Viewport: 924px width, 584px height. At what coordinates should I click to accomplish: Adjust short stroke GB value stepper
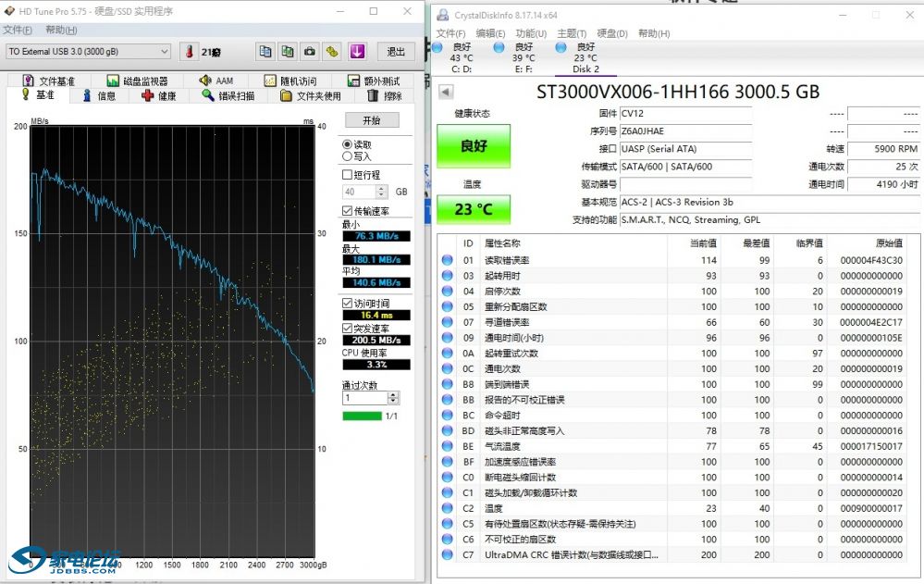[x=381, y=192]
